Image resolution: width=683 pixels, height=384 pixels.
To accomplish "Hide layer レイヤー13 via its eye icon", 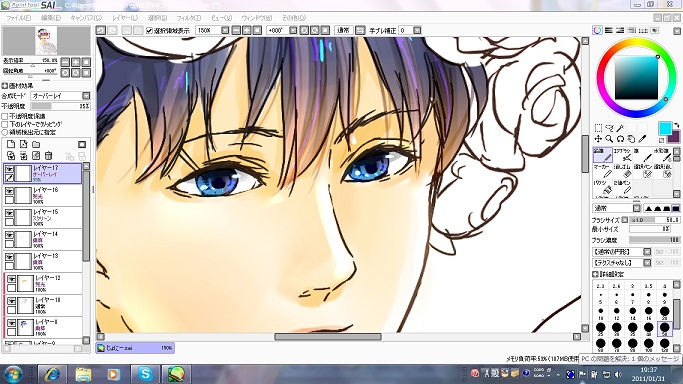I will tap(9, 257).
